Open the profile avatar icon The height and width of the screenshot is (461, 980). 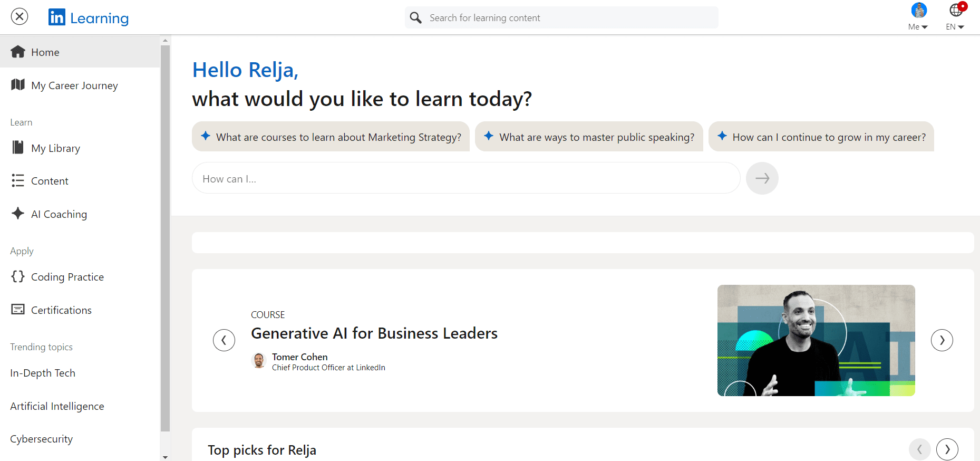(x=919, y=10)
